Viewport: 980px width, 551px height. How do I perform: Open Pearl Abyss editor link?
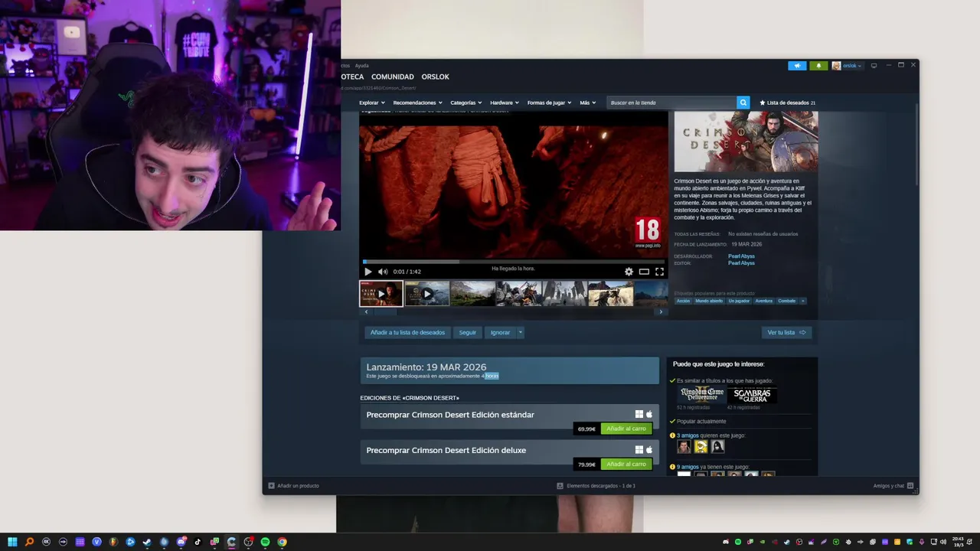click(x=741, y=263)
